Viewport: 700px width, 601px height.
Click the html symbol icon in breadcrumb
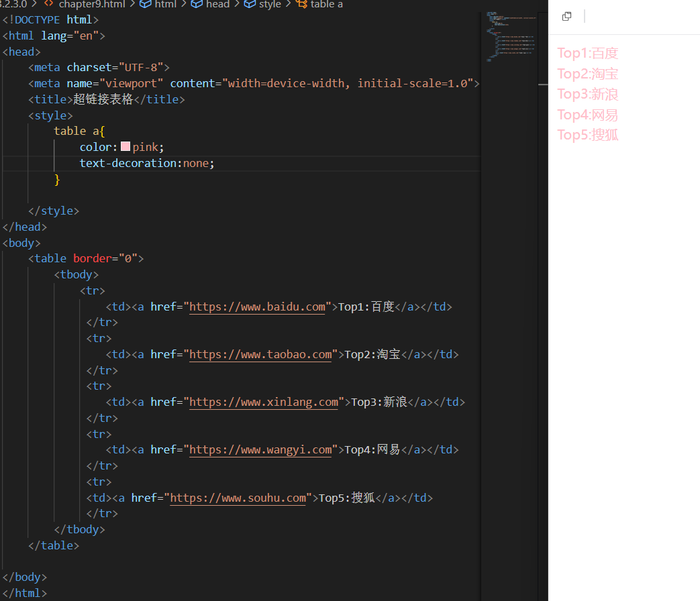click(145, 4)
